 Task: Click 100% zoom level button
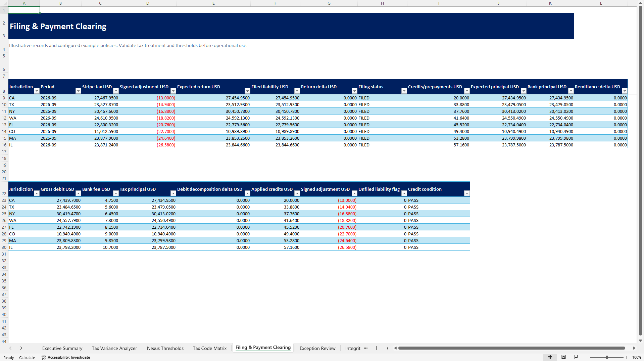(x=637, y=358)
